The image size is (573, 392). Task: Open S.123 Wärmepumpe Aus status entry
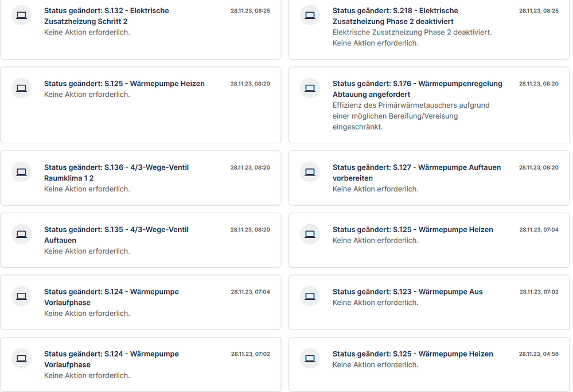click(x=429, y=303)
